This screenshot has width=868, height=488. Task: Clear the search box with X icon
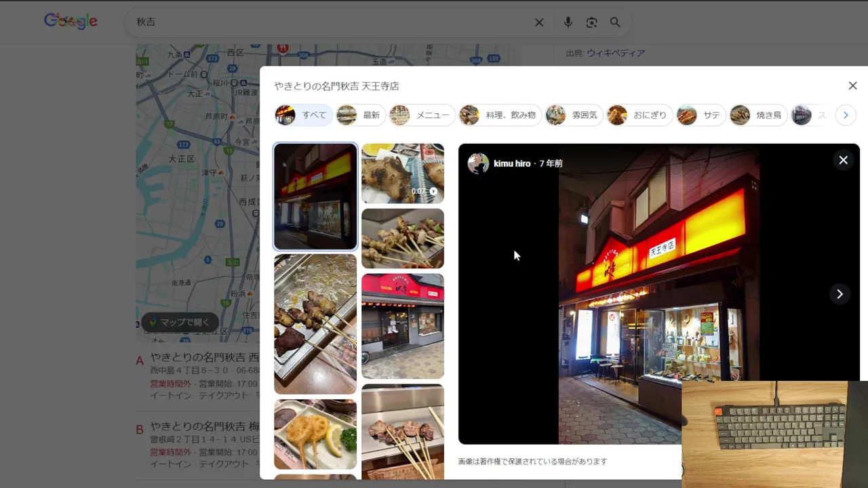point(539,22)
